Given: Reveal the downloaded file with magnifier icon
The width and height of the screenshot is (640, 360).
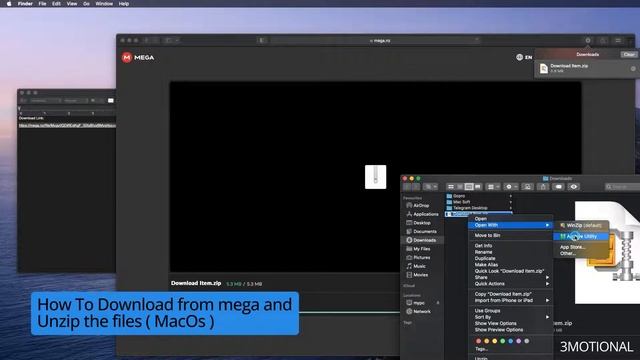Looking at the screenshot, I should pyautogui.click(x=633, y=69).
